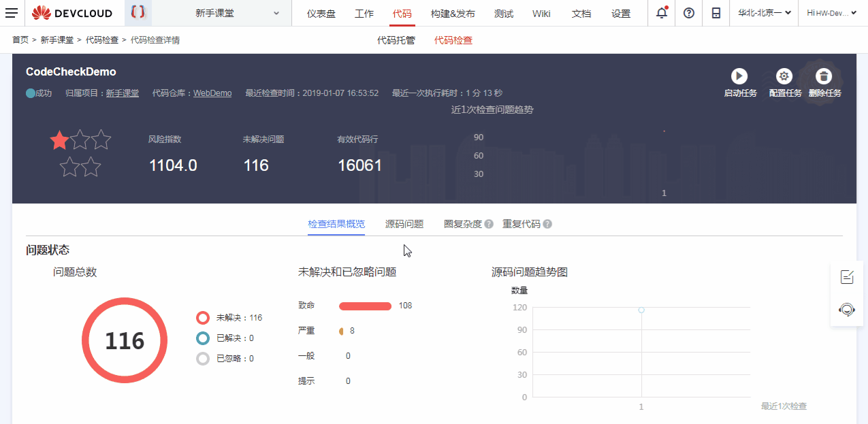Image resolution: width=868 pixels, height=424 pixels.
Task: Click the data point on the trend chart
Action: [x=641, y=309]
